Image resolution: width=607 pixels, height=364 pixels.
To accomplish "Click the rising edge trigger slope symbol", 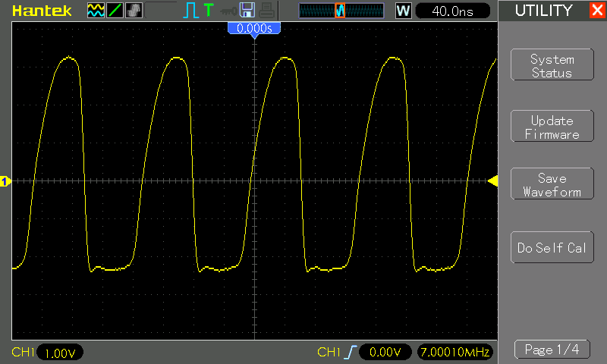I will pos(350,352).
